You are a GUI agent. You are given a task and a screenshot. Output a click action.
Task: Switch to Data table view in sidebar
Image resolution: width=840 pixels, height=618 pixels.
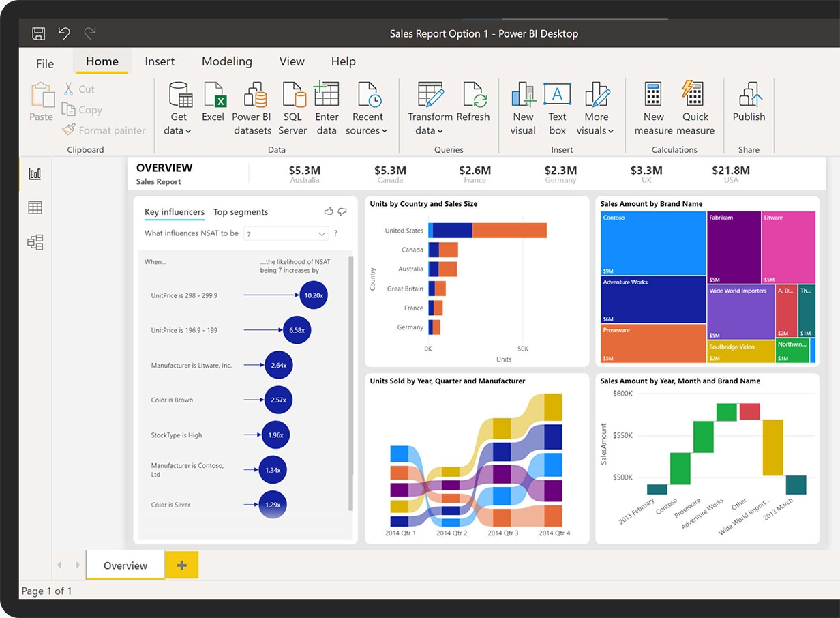tap(35, 208)
